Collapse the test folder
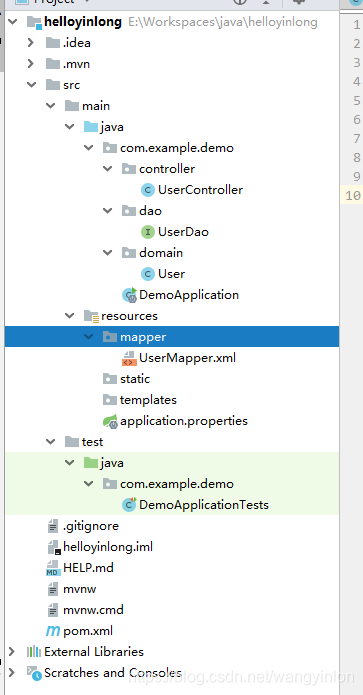 [51, 442]
